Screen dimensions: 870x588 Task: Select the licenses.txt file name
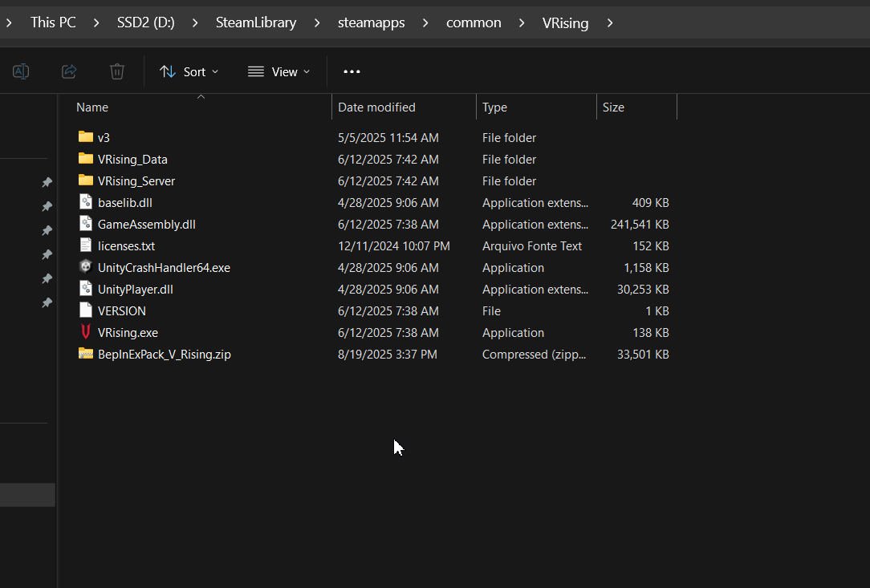click(x=127, y=245)
